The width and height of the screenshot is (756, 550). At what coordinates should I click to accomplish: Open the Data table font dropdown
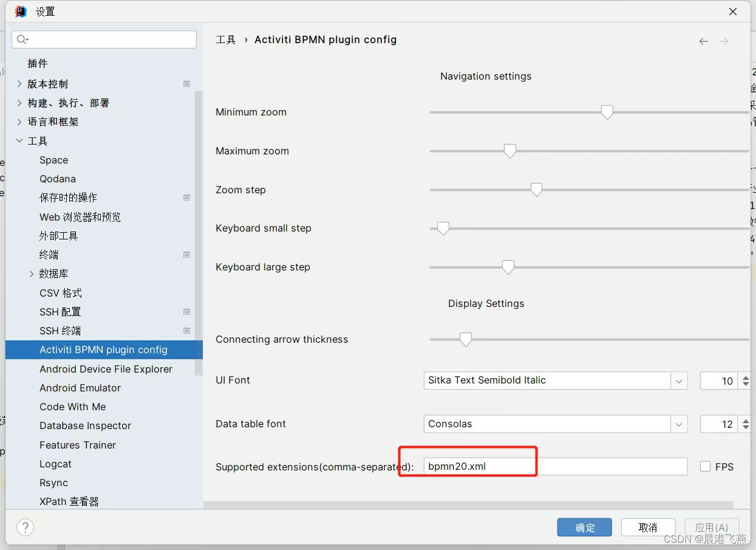click(679, 424)
